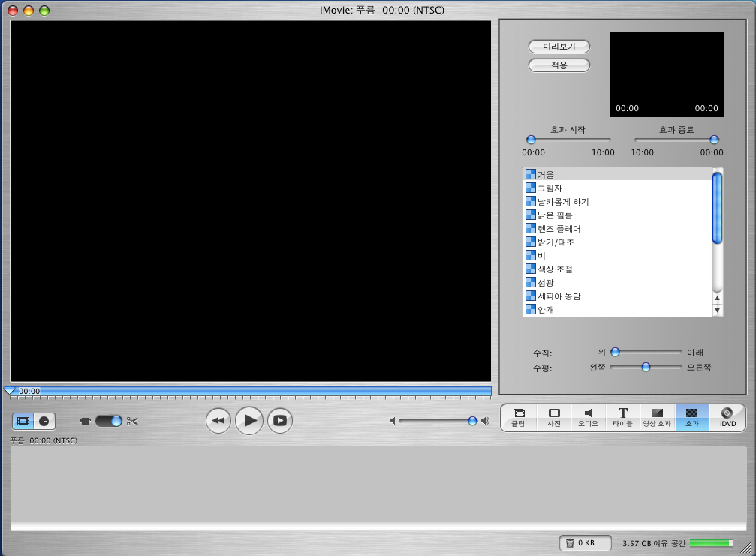Switch to the 영상 효과 tab
756x556 pixels.
click(x=657, y=417)
